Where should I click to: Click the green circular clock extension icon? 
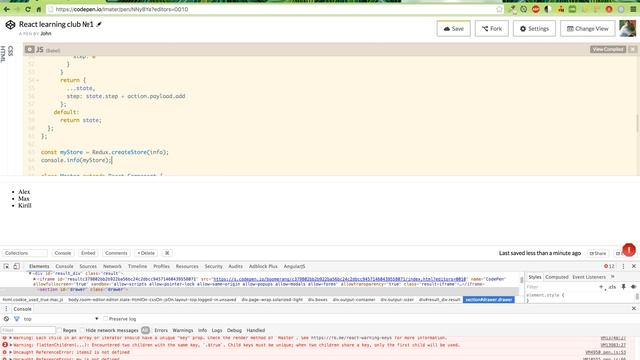click(523, 9)
